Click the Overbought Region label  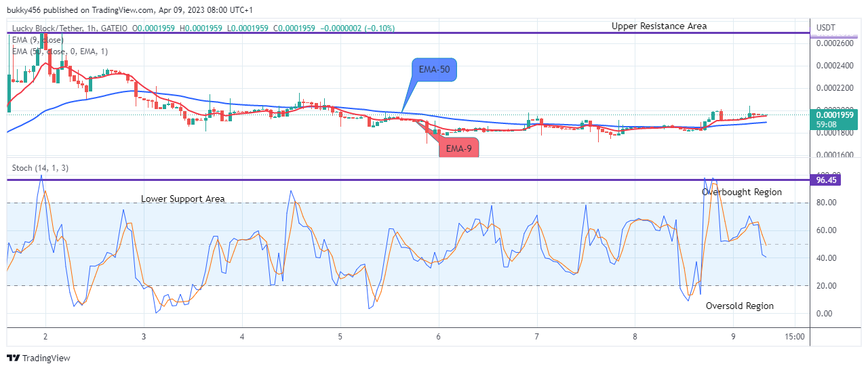click(742, 192)
